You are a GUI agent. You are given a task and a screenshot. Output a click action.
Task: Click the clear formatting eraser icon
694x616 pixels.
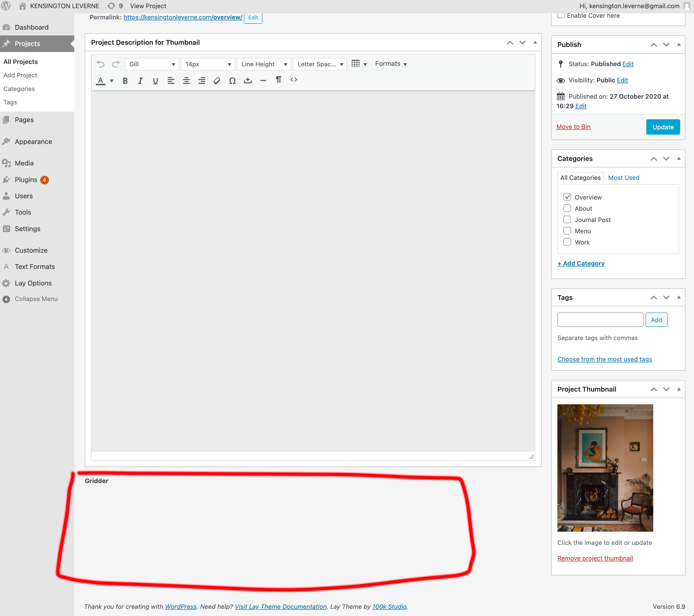click(217, 80)
